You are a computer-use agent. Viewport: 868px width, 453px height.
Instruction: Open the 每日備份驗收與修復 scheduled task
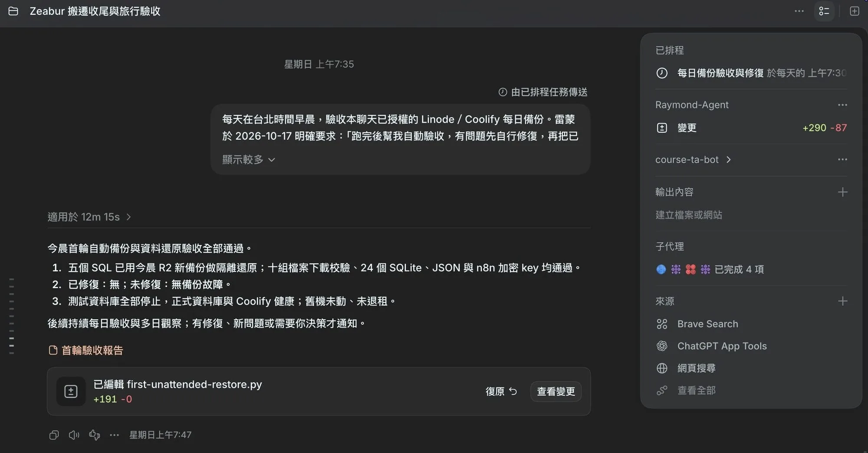(x=751, y=73)
